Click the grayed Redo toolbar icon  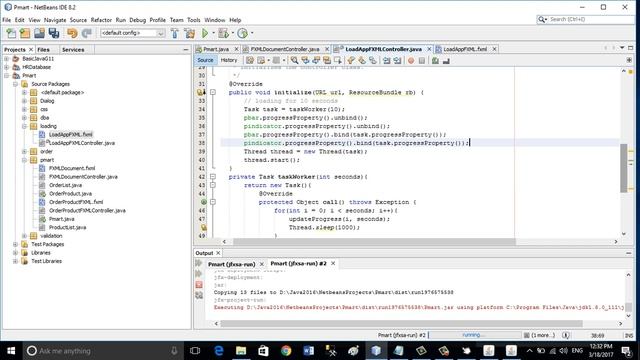pyautogui.click(x=87, y=33)
